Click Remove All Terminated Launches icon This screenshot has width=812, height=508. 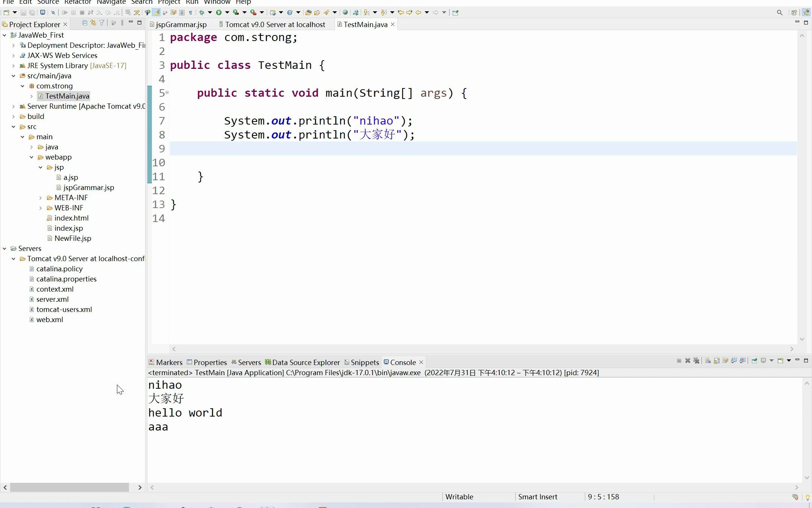[x=696, y=360]
